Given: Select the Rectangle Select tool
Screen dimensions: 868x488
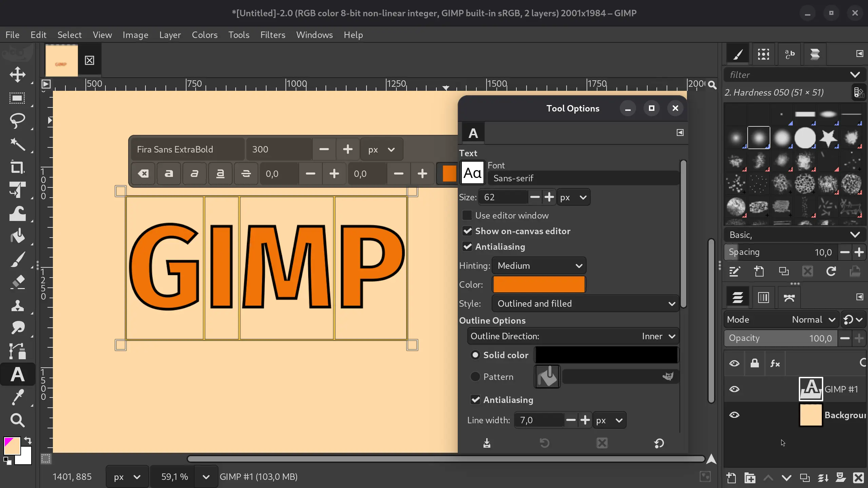Looking at the screenshot, I should tap(17, 98).
